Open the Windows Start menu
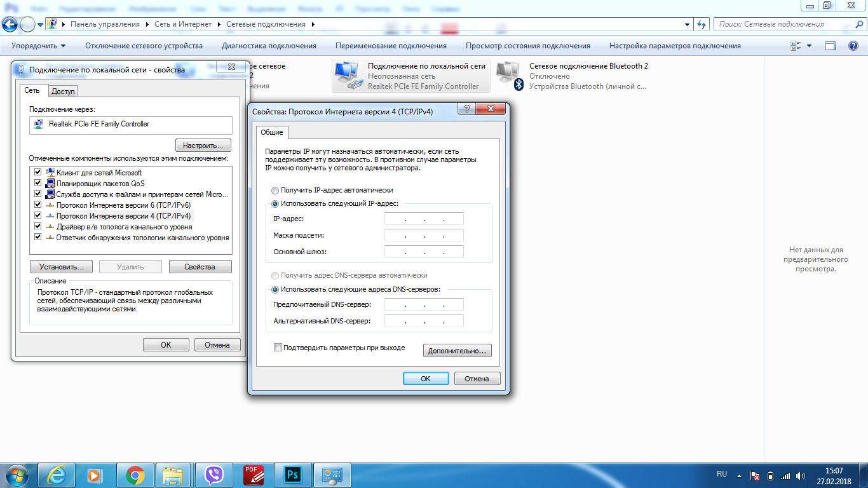The width and height of the screenshot is (868, 488). tap(15, 475)
